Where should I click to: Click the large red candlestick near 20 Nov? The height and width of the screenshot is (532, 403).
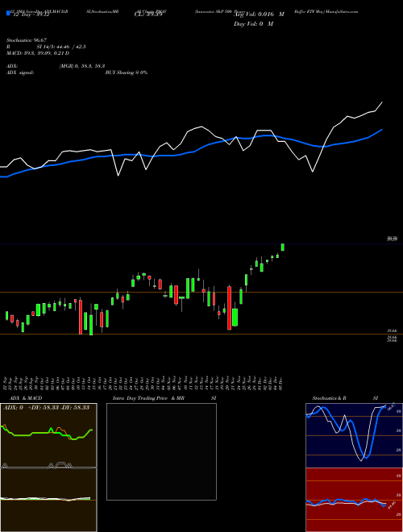click(230, 308)
